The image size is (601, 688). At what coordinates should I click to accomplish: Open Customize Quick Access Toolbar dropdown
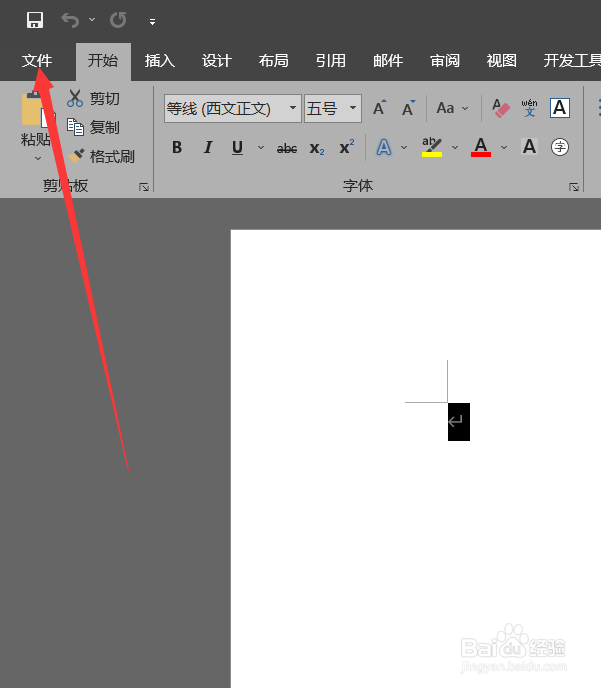[x=152, y=22]
